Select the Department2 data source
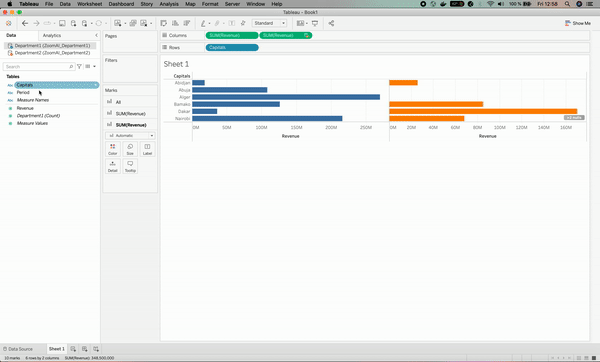600x362 pixels. [x=50, y=53]
